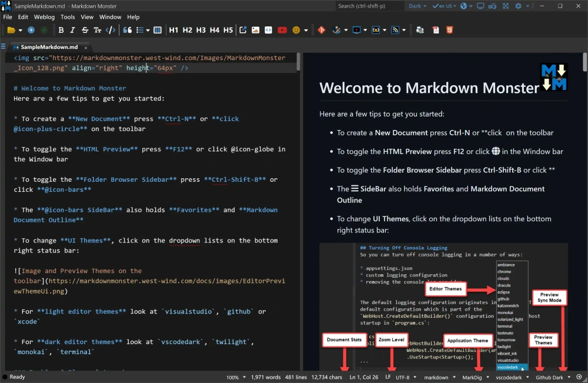This screenshot has width=588, height=383.
Task: Open the Window menu
Action: pyautogui.click(x=111, y=17)
